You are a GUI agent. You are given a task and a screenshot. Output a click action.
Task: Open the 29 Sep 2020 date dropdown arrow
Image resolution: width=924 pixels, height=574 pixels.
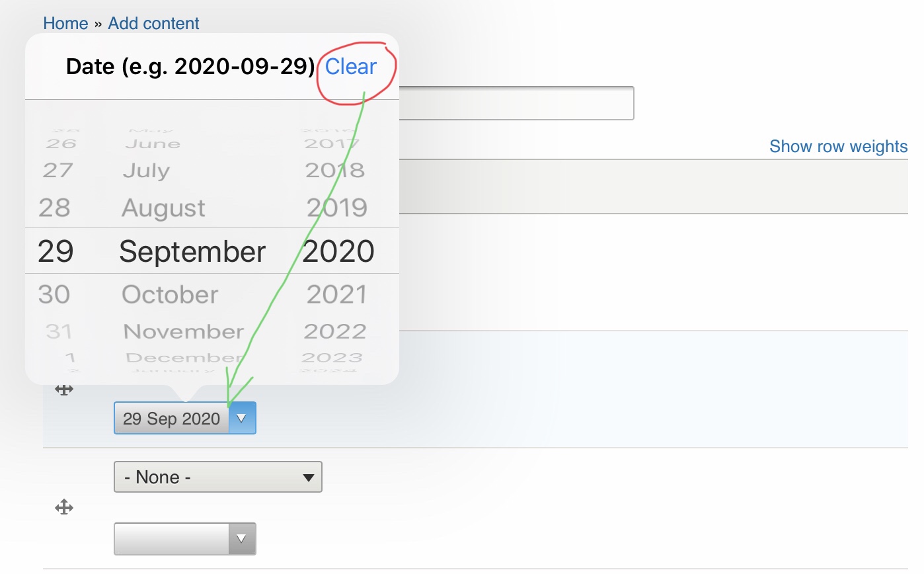[x=242, y=418]
